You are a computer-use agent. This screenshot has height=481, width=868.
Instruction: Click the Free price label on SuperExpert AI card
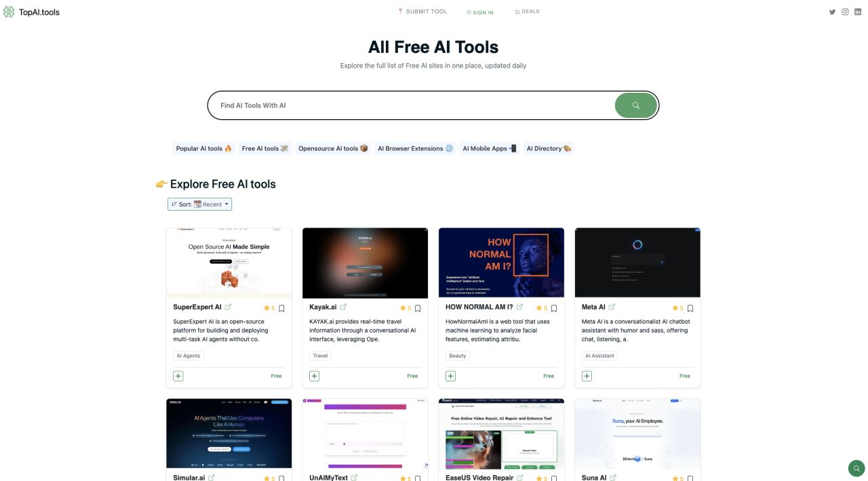point(276,376)
